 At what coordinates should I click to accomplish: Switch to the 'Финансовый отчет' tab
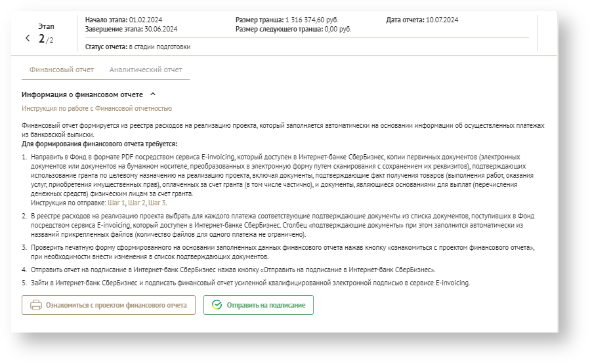pos(62,70)
